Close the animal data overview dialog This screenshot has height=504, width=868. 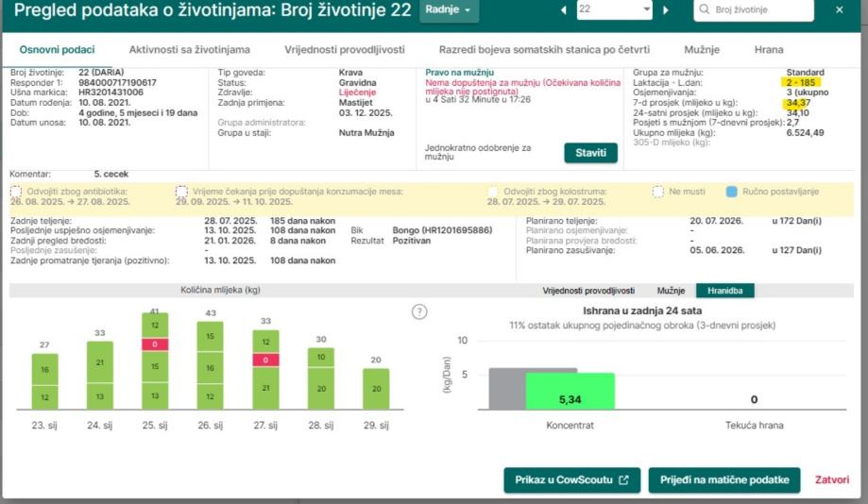coord(840,9)
